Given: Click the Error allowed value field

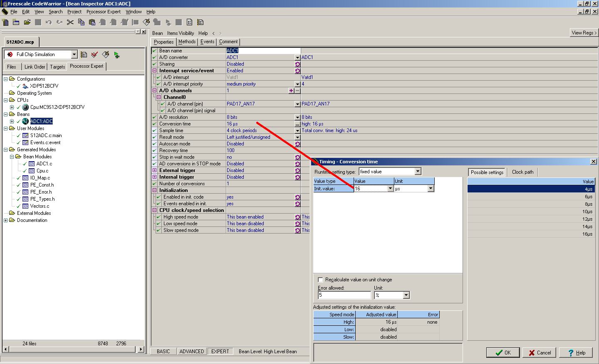Looking at the screenshot, I should [x=344, y=295].
